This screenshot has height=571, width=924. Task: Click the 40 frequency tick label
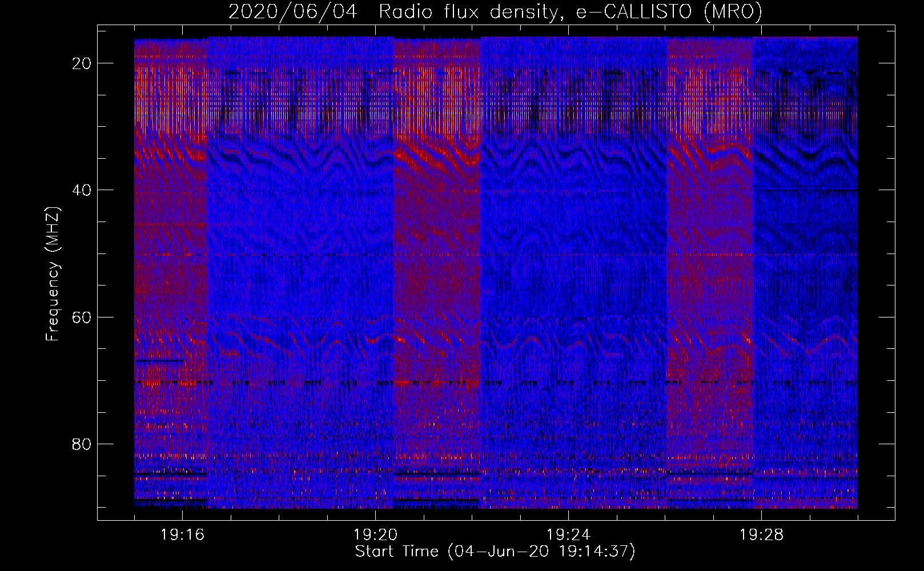pyautogui.click(x=82, y=190)
